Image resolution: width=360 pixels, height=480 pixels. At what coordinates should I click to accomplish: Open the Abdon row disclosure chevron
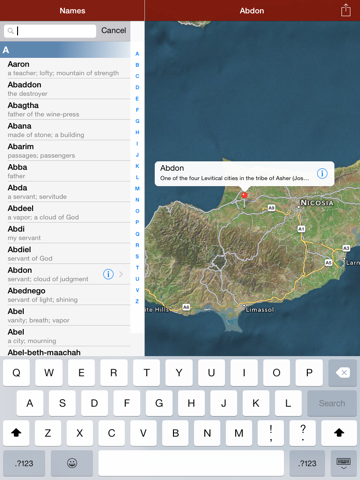(x=121, y=274)
